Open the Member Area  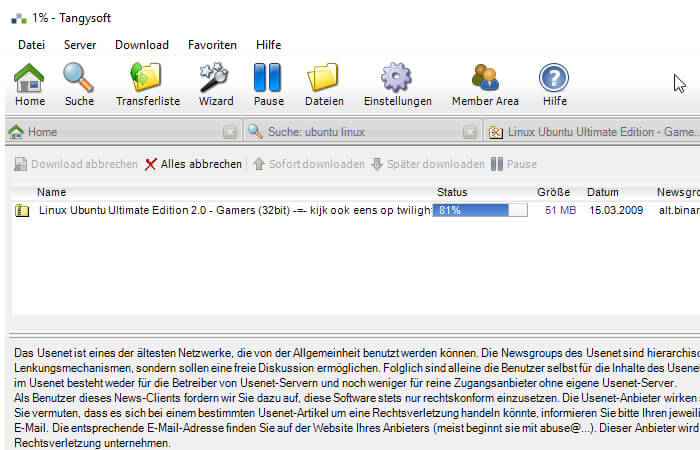tap(485, 85)
